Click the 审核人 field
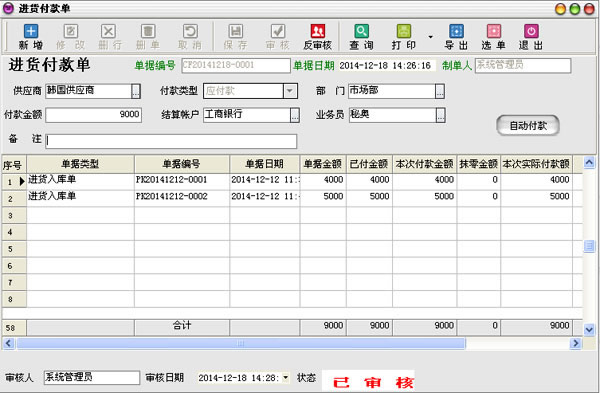The image size is (600, 393). 92,378
